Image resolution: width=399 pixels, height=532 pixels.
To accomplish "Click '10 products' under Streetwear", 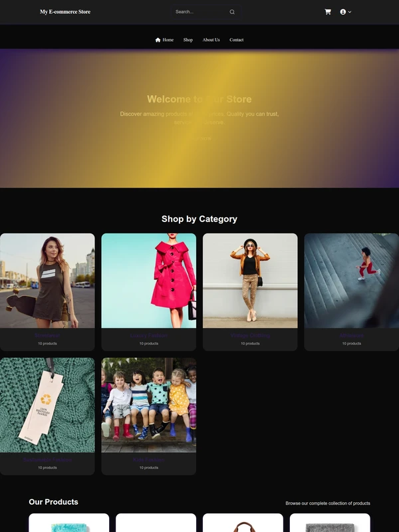I will coord(47,344).
